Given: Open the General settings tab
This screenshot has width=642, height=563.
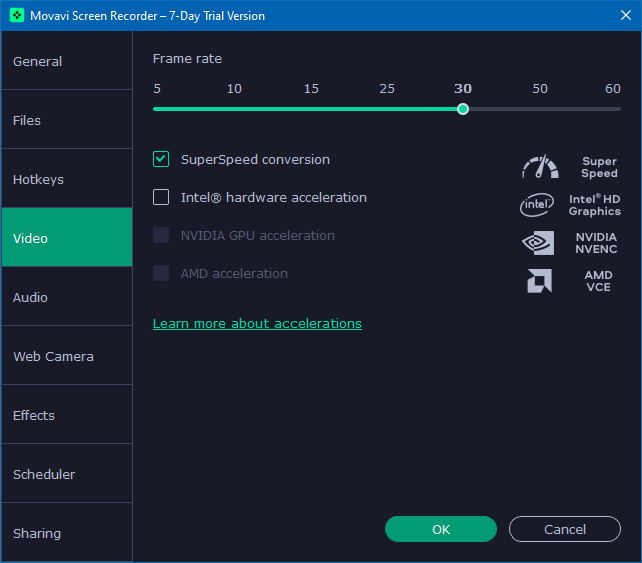Looking at the screenshot, I should tap(66, 61).
